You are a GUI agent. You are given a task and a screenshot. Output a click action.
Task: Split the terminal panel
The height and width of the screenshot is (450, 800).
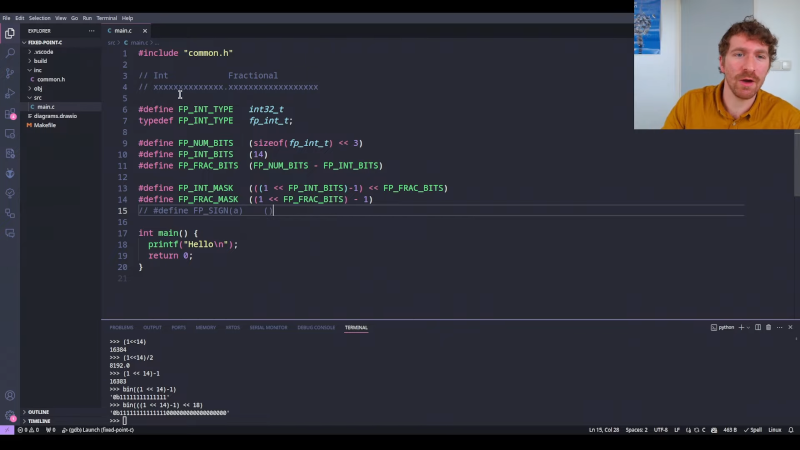click(757, 327)
